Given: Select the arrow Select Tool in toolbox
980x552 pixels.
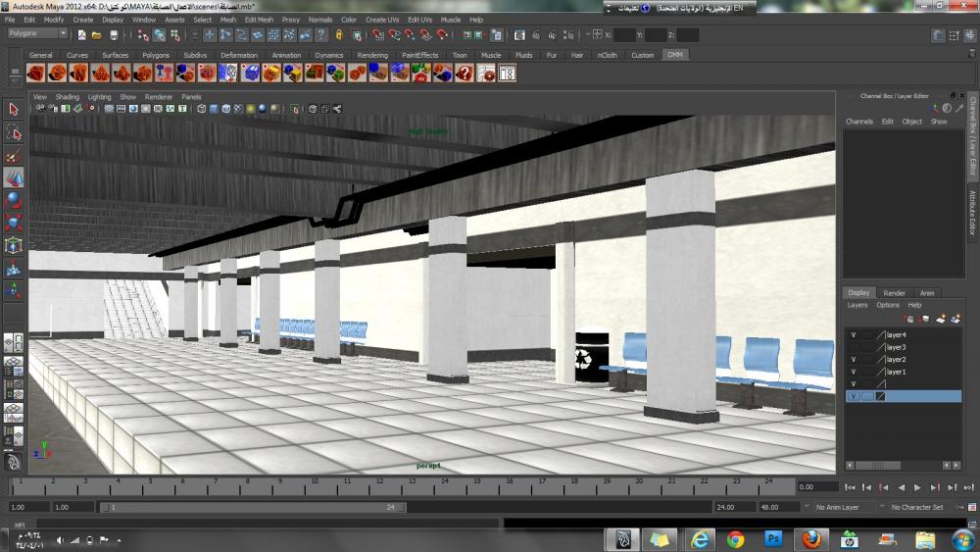Looking at the screenshot, I should 13,110.
